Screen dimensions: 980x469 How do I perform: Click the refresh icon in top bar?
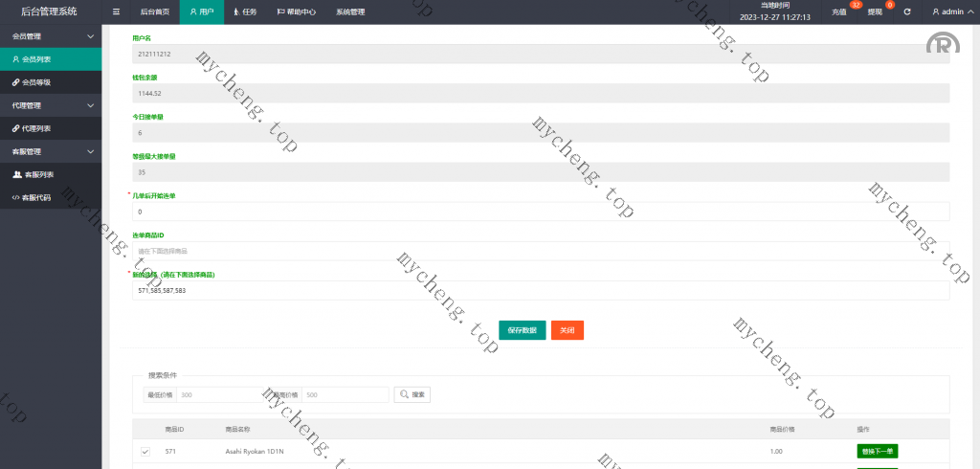click(907, 12)
